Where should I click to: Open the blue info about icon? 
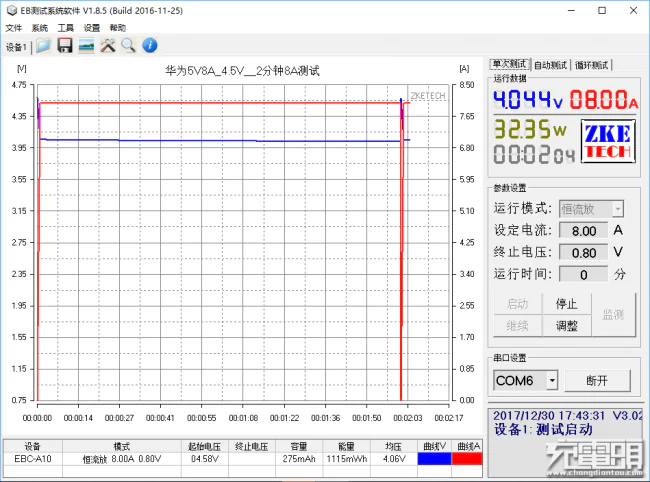(150, 45)
